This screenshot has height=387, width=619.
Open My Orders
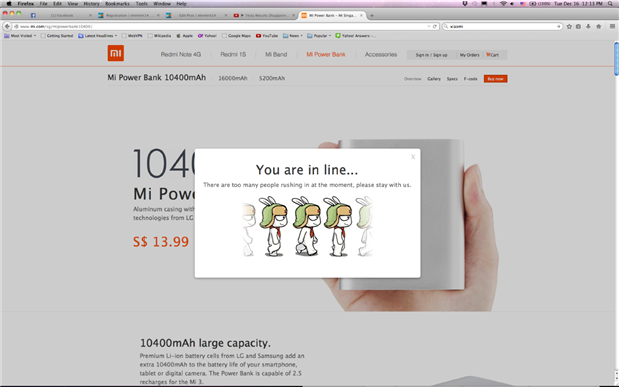[469, 55]
